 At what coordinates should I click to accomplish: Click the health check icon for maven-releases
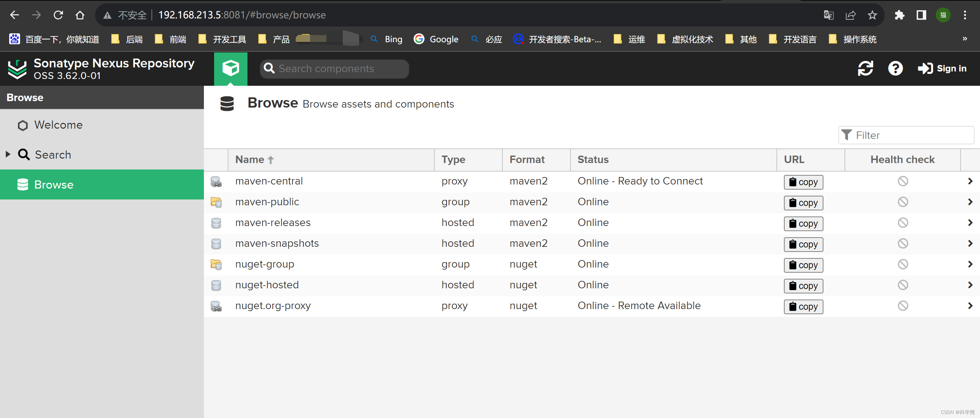[x=903, y=223]
